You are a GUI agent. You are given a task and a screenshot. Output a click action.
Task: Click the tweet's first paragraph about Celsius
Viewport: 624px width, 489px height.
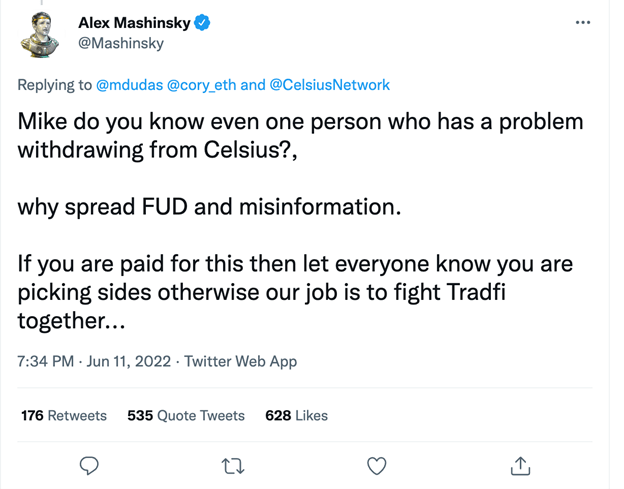pos(300,136)
